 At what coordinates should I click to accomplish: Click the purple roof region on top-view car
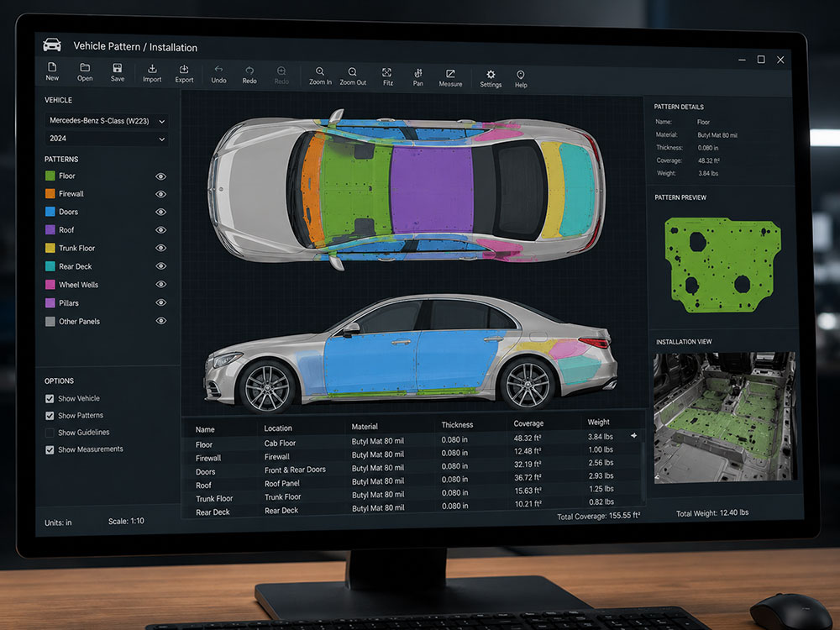[432, 190]
